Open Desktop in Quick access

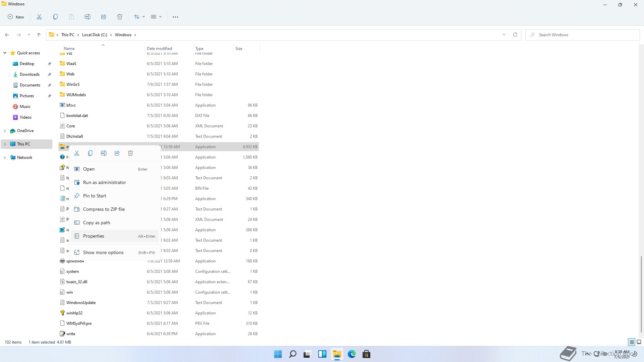[27, 64]
